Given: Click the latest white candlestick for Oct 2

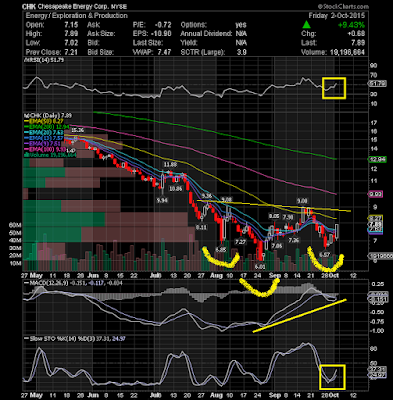Looking at the screenshot, I should click(x=337, y=232).
